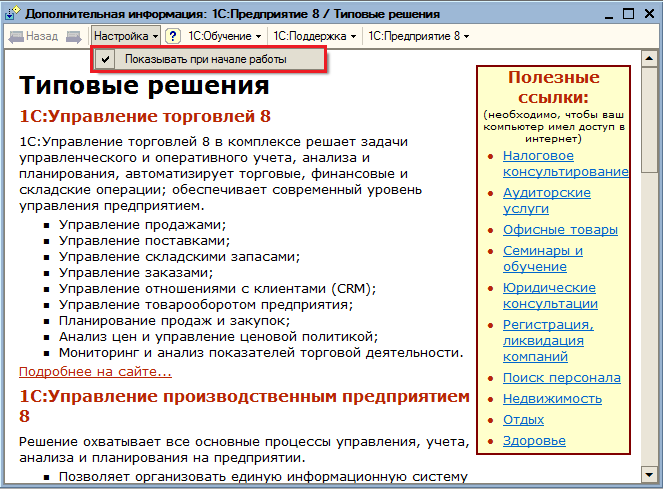Expand the 1С:Предприятие 8 dropdown

click(419, 36)
